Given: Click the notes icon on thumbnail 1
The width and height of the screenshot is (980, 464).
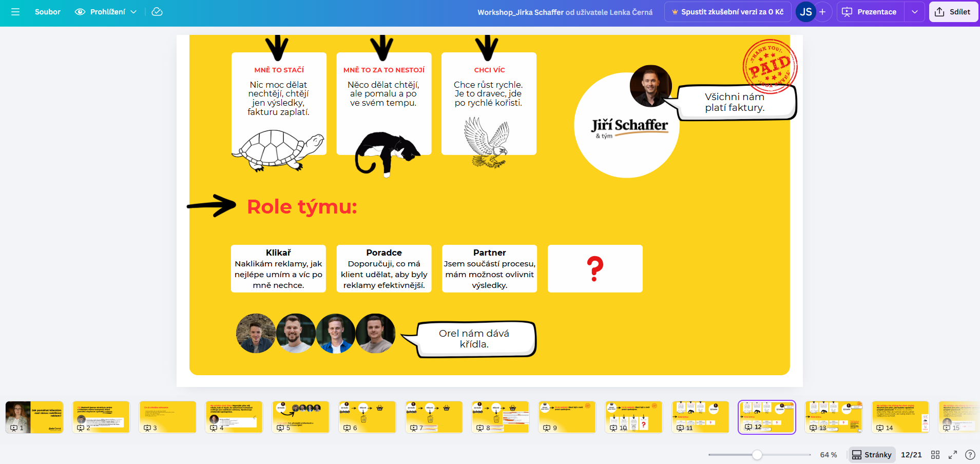Looking at the screenshot, I should pyautogui.click(x=14, y=428).
